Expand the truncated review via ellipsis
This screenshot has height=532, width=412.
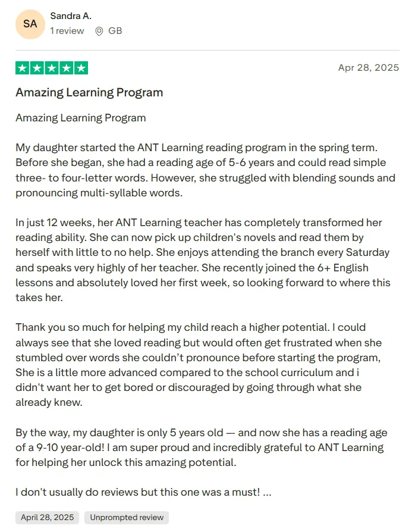(267, 492)
